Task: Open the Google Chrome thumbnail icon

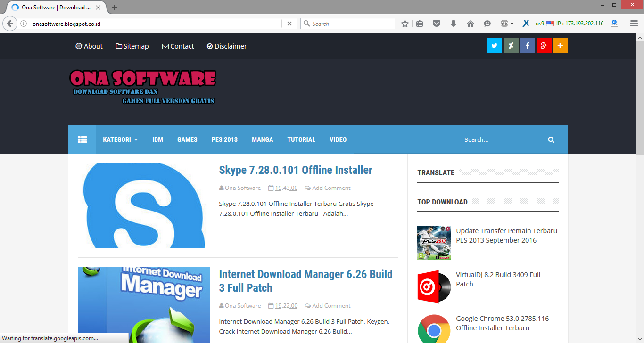Action: 434,328
